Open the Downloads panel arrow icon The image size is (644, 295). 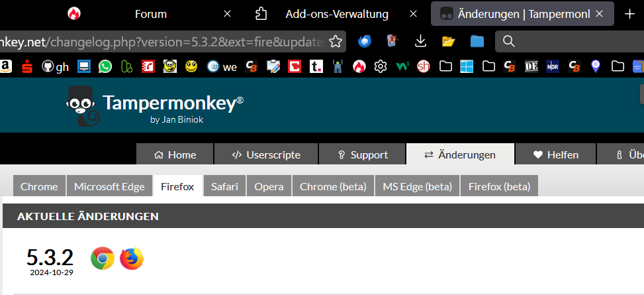(x=420, y=41)
